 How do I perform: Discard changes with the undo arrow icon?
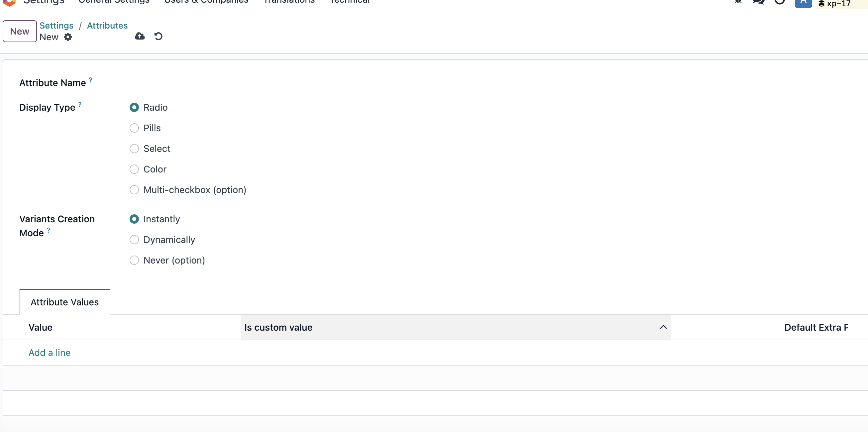159,36
